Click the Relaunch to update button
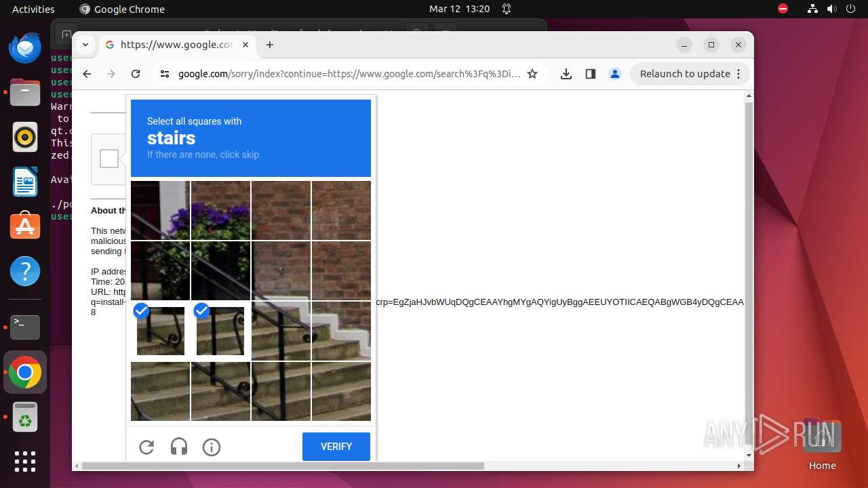This screenshot has width=868, height=488. [690, 74]
